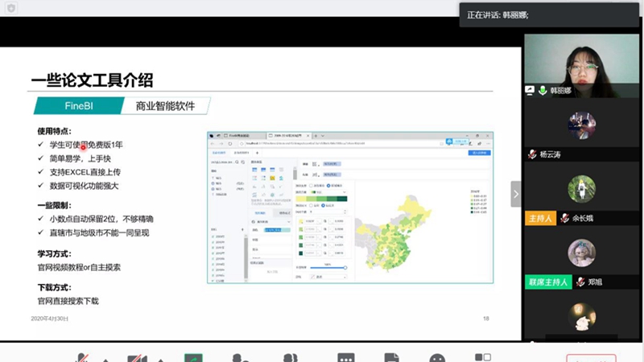Click the bullet 支持EXCEL直接上传
The width and height of the screenshot is (644, 362).
point(85,172)
